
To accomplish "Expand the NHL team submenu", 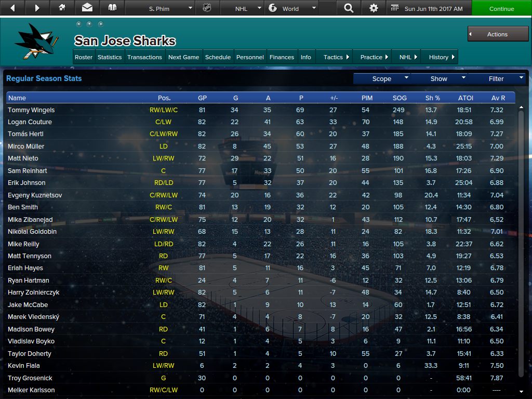I will point(406,57).
